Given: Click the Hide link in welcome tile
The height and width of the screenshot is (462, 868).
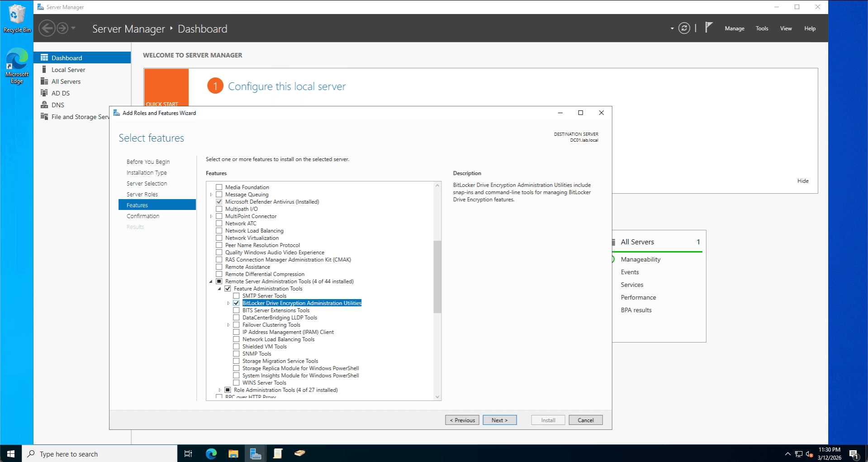Looking at the screenshot, I should 803,181.
